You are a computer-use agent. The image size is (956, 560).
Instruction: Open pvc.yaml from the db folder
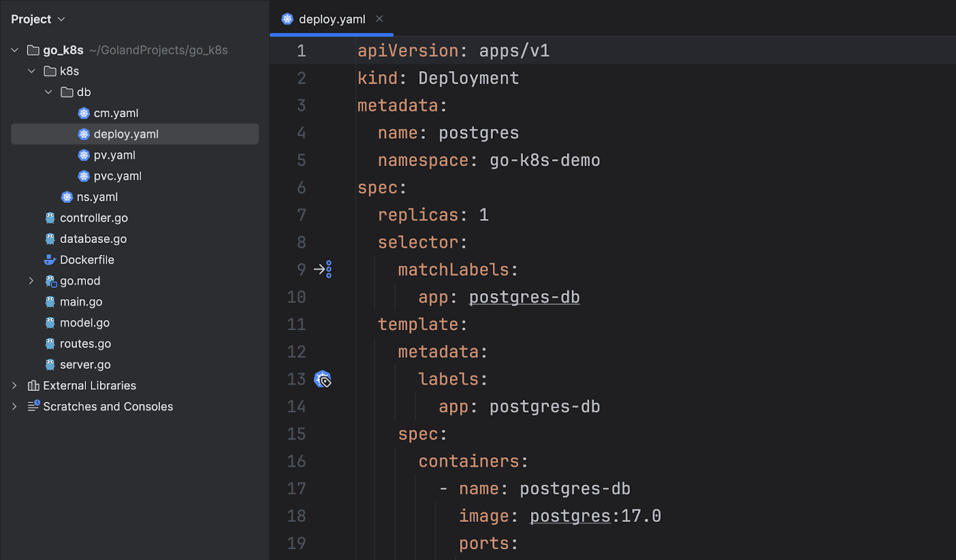(118, 176)
